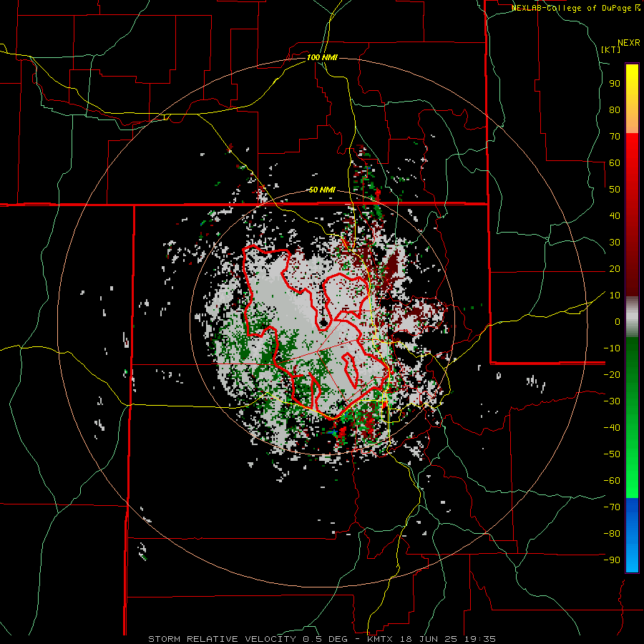Screen dimensions: 644x644
Task: Click the "-40" scale value
Action: 612,428
